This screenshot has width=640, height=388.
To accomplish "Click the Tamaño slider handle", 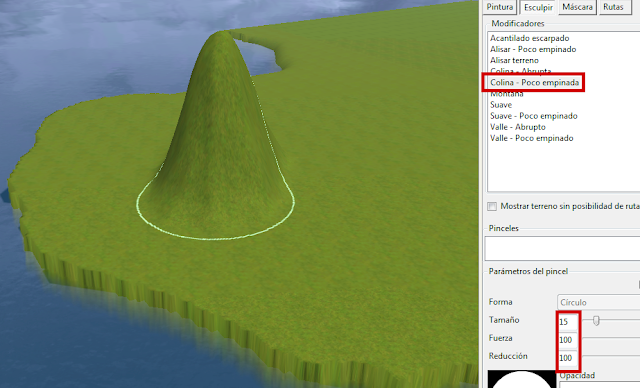I will (x=596, y=321).
